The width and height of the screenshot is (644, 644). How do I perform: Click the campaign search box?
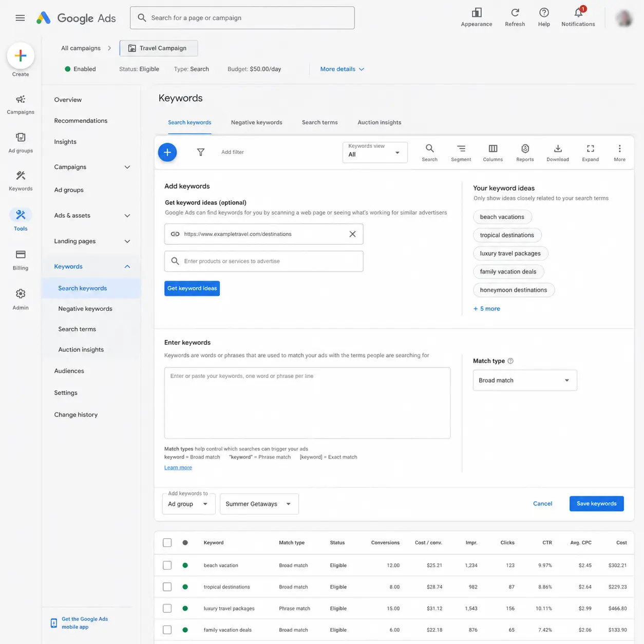point(242,18)
